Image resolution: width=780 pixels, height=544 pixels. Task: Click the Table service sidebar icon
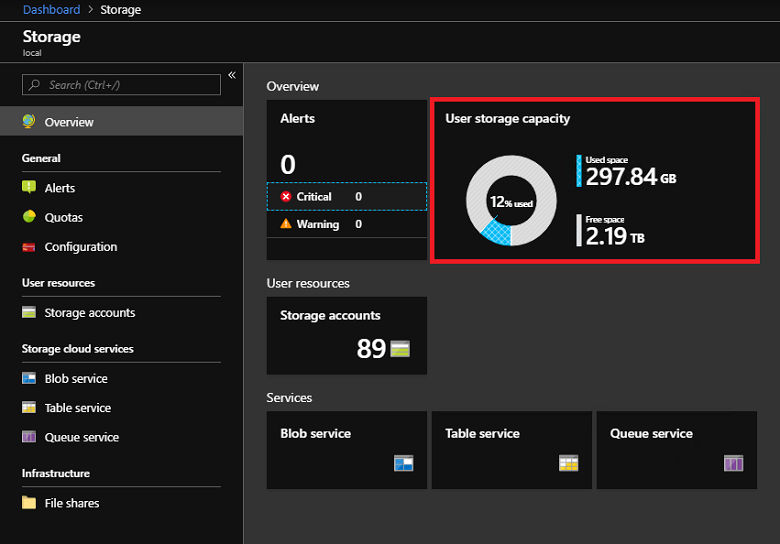pyautogui.click(x=29, y=408)
